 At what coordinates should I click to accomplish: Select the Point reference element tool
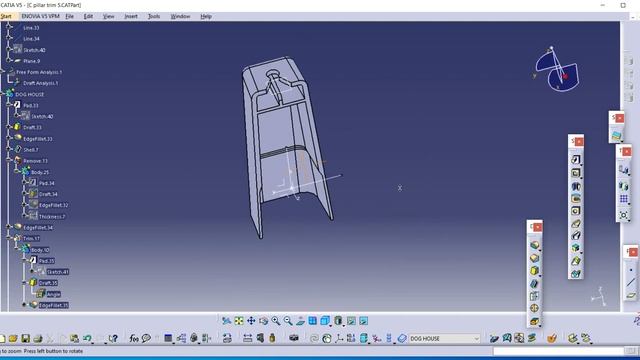coord(631,270)
